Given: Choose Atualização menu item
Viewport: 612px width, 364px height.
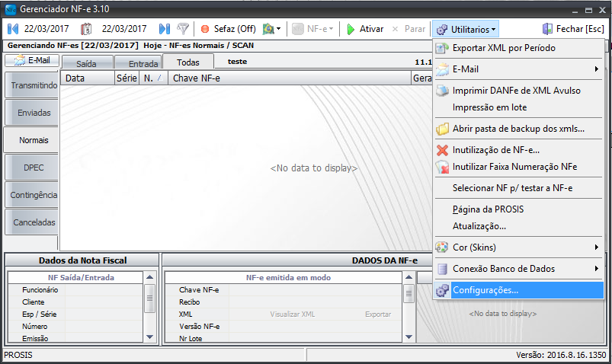Looking at the screenshot, I should (519, 226).
